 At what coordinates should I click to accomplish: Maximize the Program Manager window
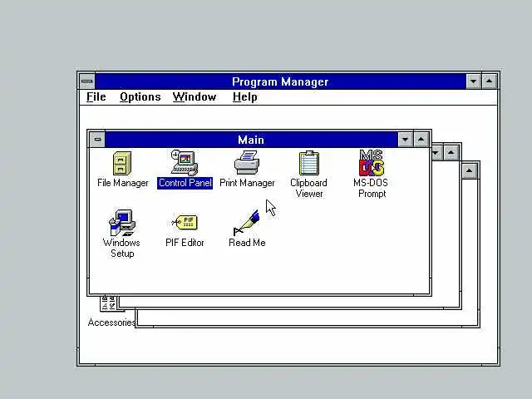tap(489, 81)
